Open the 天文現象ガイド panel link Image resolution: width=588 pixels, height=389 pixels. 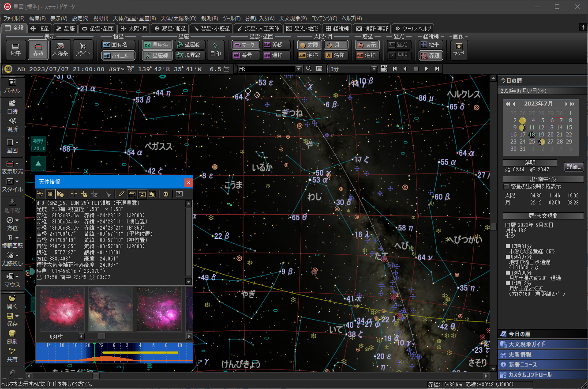pyautogui.click(x=527, y=344)
